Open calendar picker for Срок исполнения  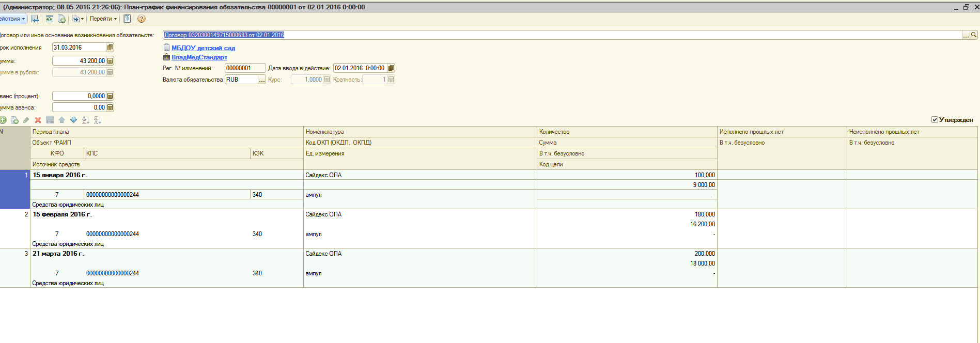click(x=110, y=48)
